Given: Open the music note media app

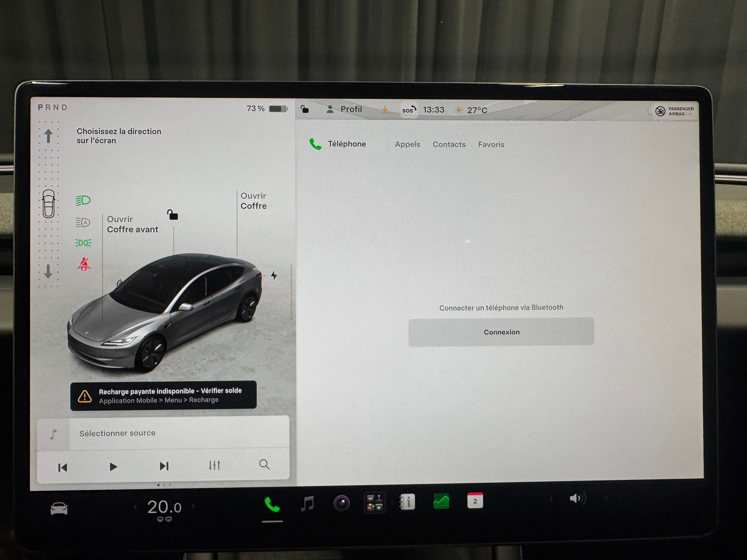Looking at the screenshot, I should point(307,504).
